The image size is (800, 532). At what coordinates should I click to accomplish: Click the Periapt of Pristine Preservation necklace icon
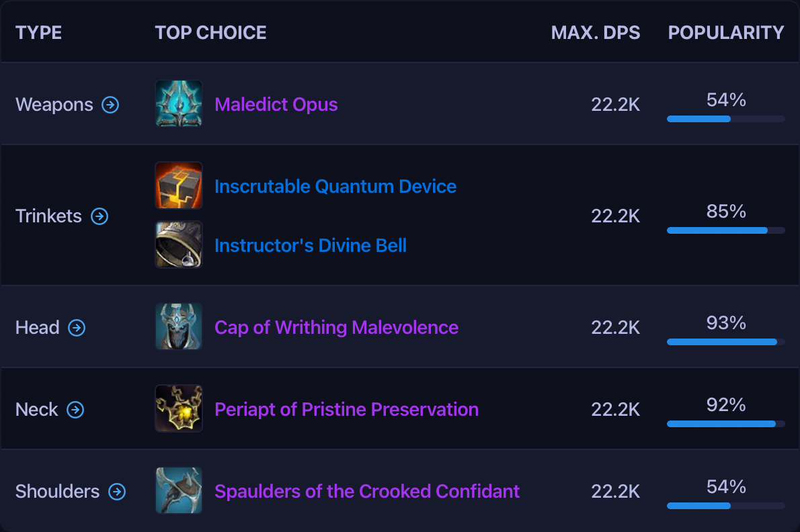(178, 409)
